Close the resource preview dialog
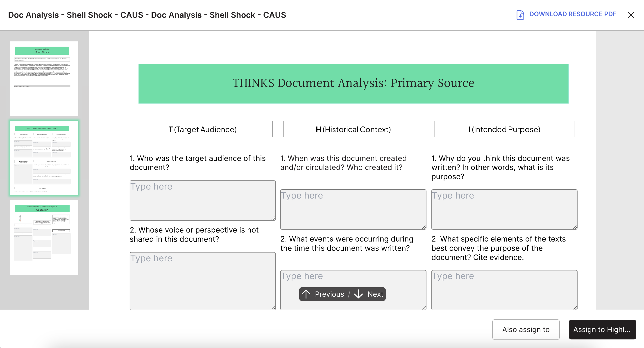 (x=631, y=15)
